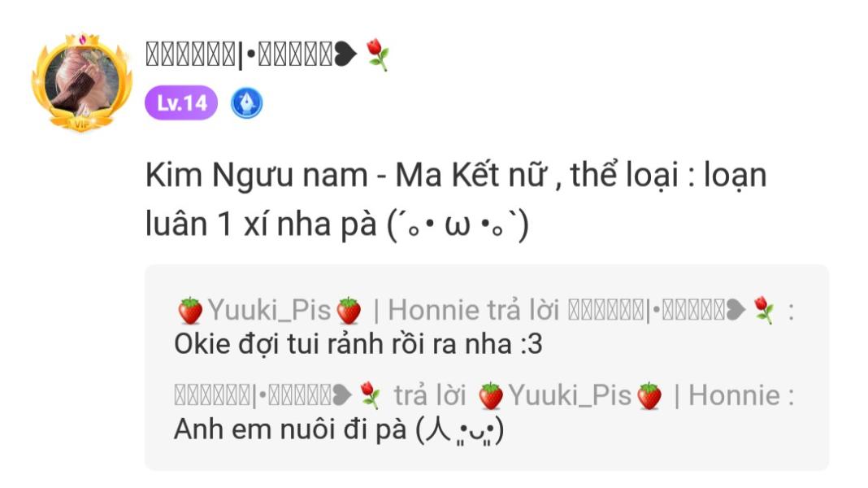The width and height of the screenshot is (868, 488).
Task: Tap the rose emoji after username
Action: pyautogui.click(x=378, y=54)
